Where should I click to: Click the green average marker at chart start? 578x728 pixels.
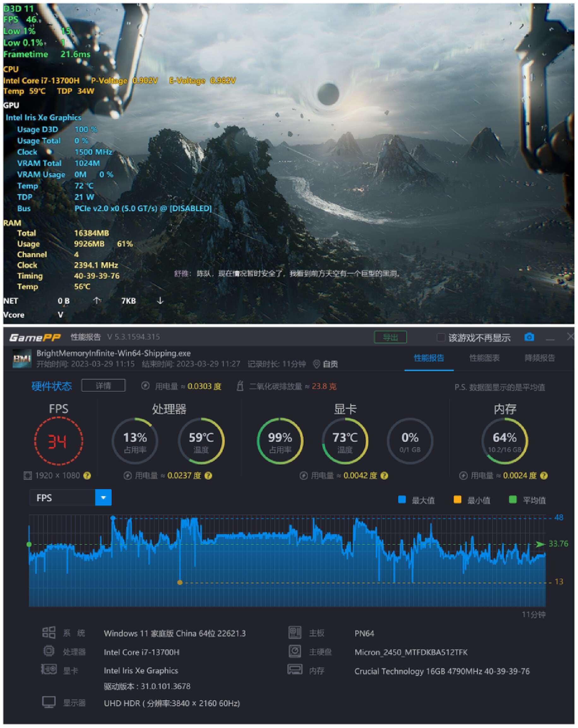pyautogui.click(x=29, y=544)
